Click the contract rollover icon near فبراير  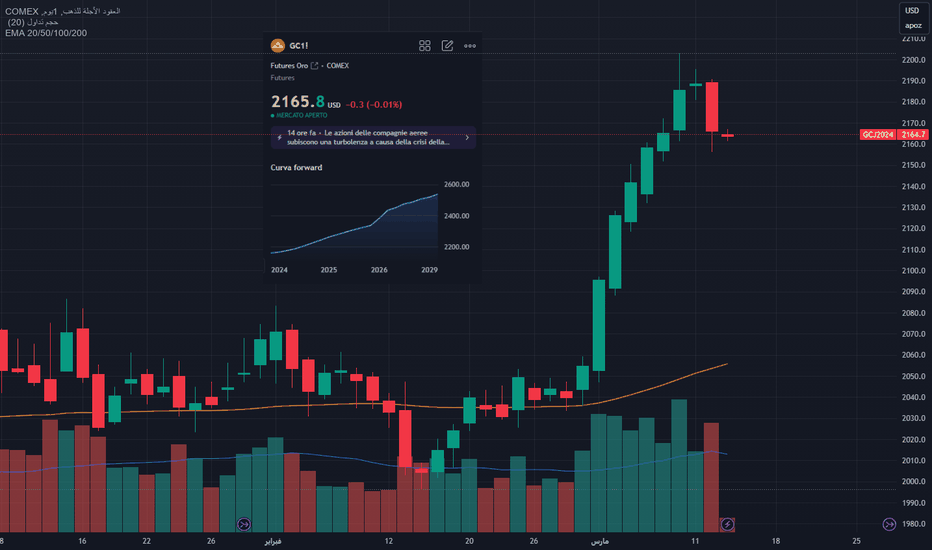(x=244, y=524)
